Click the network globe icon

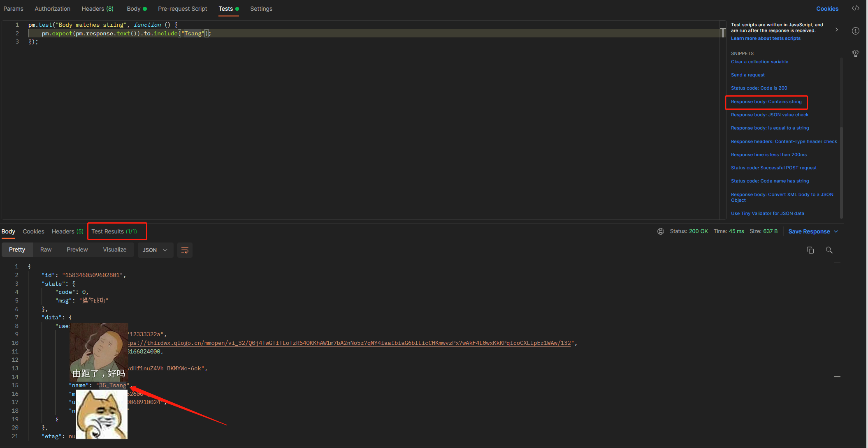click(661, 231)
